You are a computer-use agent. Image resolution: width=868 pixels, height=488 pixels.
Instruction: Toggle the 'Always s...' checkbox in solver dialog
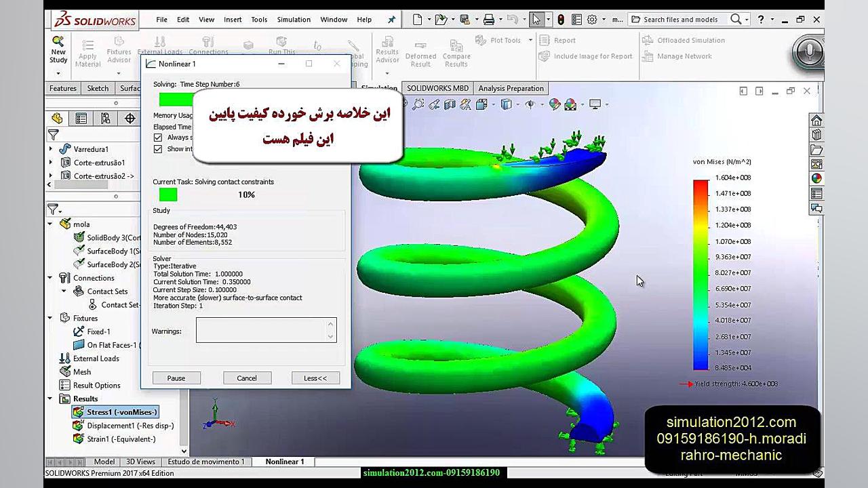(158, 138)
